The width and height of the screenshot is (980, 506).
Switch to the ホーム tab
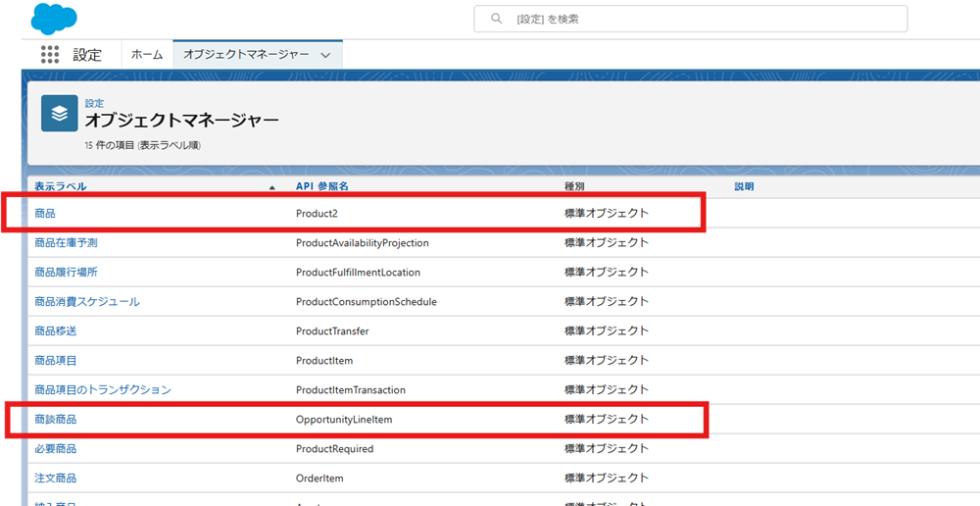(x=147, y=54)
